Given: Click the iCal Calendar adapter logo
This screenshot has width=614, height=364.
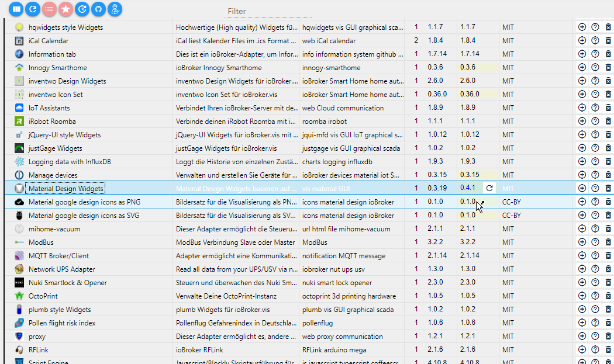Looking at the screenshot, I should tap(19, 41).
